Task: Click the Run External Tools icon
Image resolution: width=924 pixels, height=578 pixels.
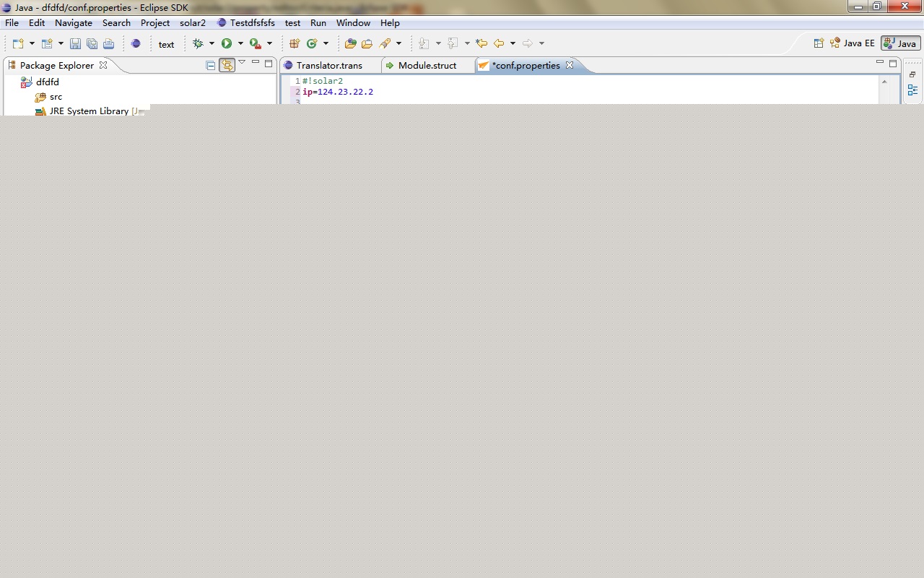Action: click(x=255, y=43)
